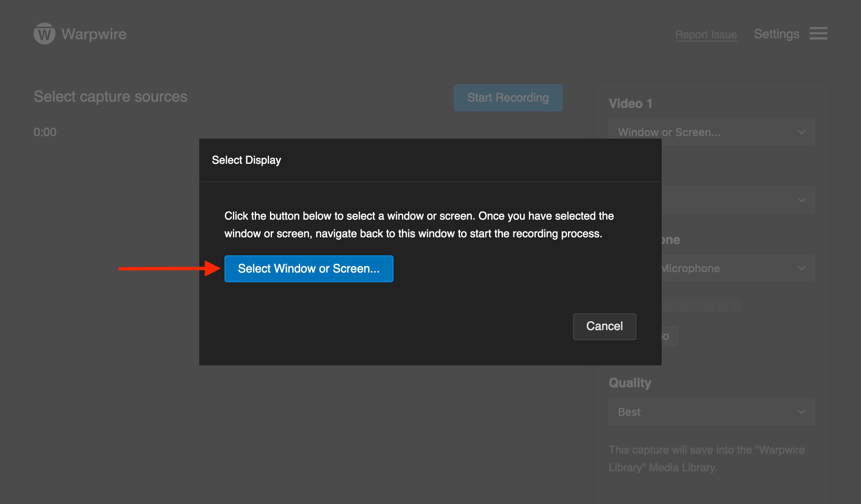Image resolution: width=861 pixels, height=504 pixels.
Task: Click the Warpwire brand name text
Action: (x=94, y=34)
